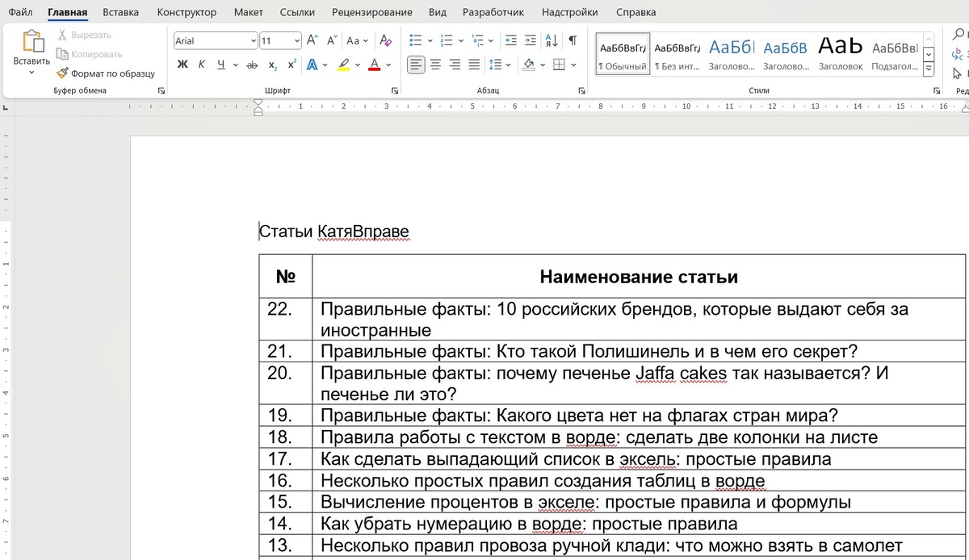Toggle right text alignment
The height and width of the screenshot is (560, 969).
[455, 65]
